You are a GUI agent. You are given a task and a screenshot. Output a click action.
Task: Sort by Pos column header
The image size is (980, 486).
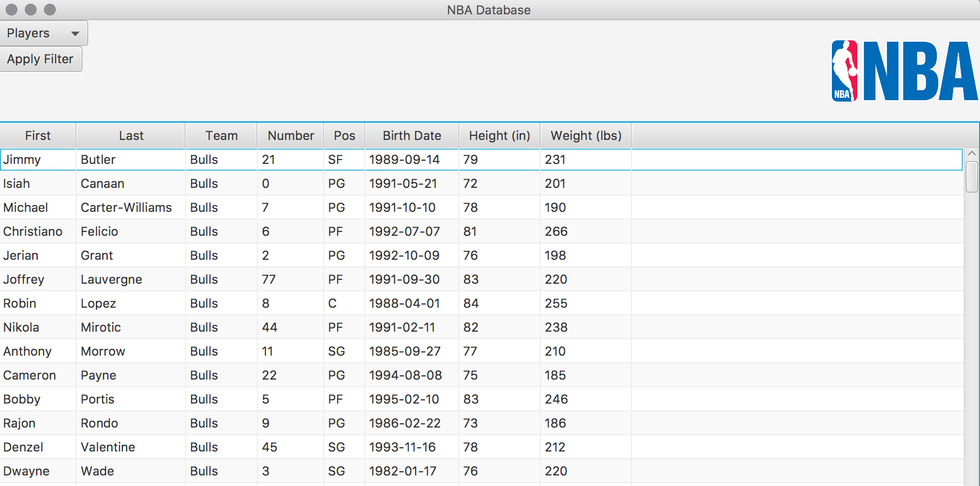coord(344,136)
